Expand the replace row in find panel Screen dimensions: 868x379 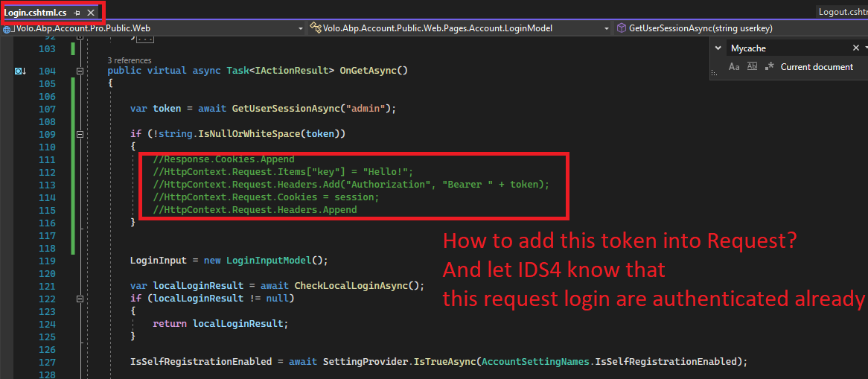click(x=718, y=48)
